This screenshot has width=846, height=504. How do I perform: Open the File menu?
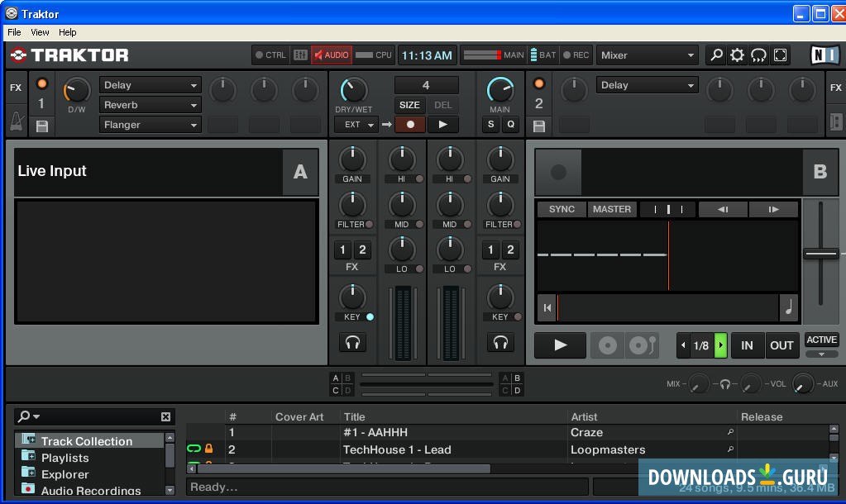[13, 32]
